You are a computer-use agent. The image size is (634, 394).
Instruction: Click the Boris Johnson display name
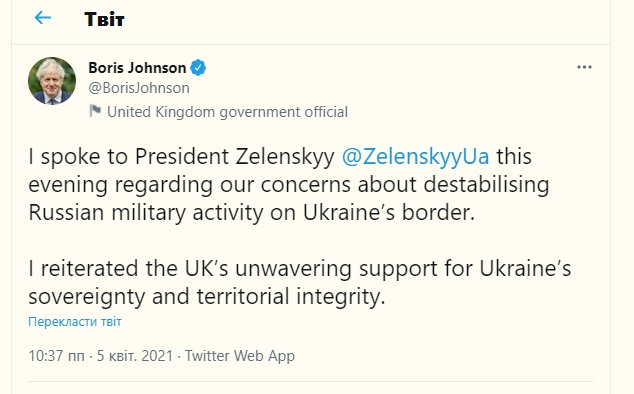click(x=137, y=68)
